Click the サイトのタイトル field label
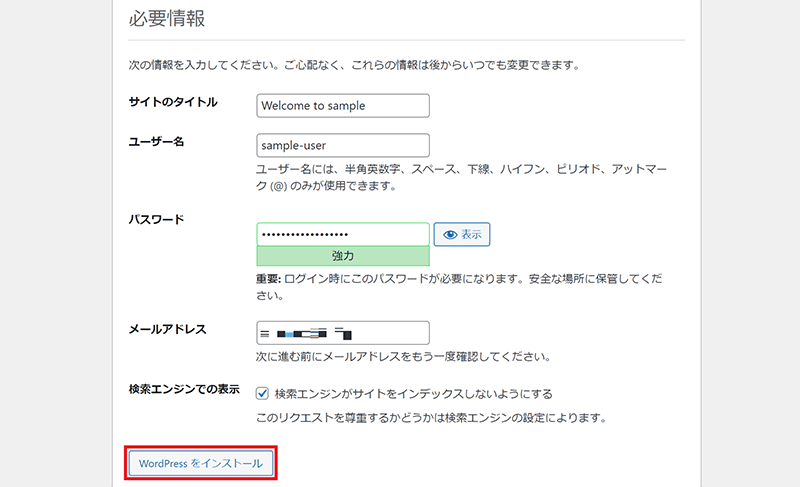Image resolution: width=800 pixels, height=487 pixels. (173, 102)
